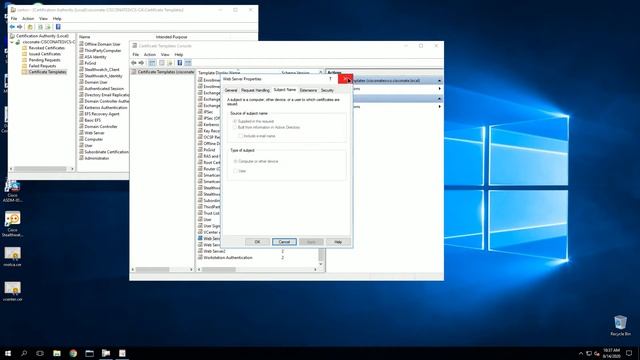Open Action menu in Certification Authority window
Screen dimensions: 640x360
pyautogui.click(x=28, y=18)
